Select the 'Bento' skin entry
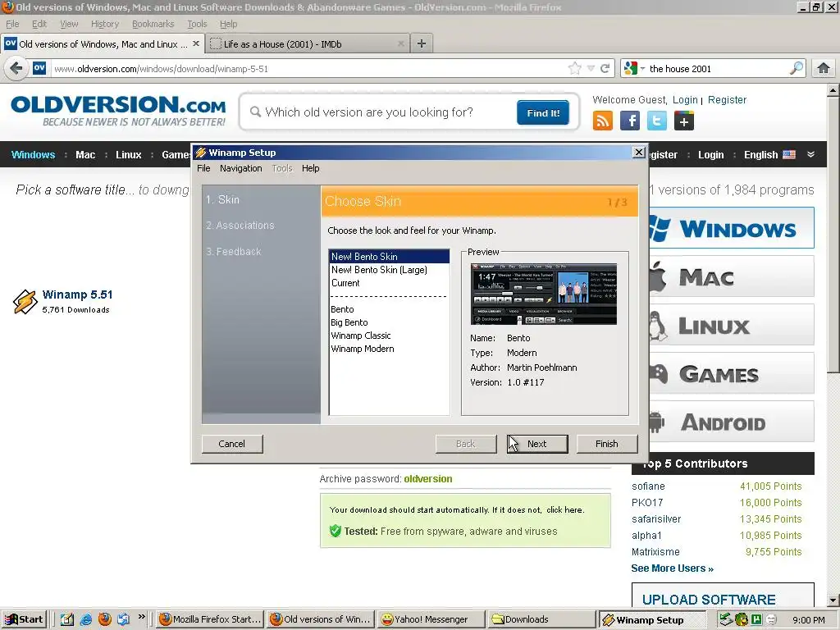The height and width of the screenshot is (630, 840). [x=342, y=309]
